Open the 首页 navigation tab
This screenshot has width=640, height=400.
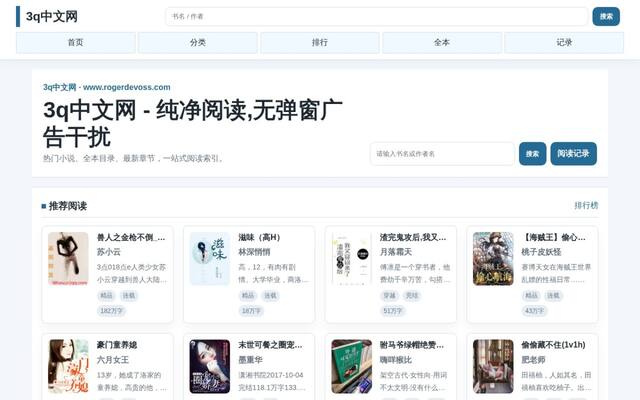(x=76, y=42)
